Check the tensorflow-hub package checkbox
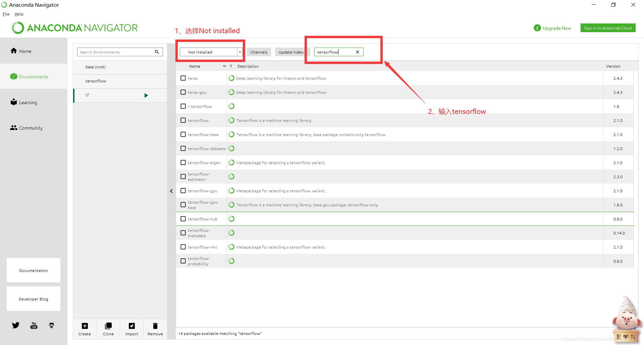This screenshot has width=644, height=345. [x=183, y=219]
